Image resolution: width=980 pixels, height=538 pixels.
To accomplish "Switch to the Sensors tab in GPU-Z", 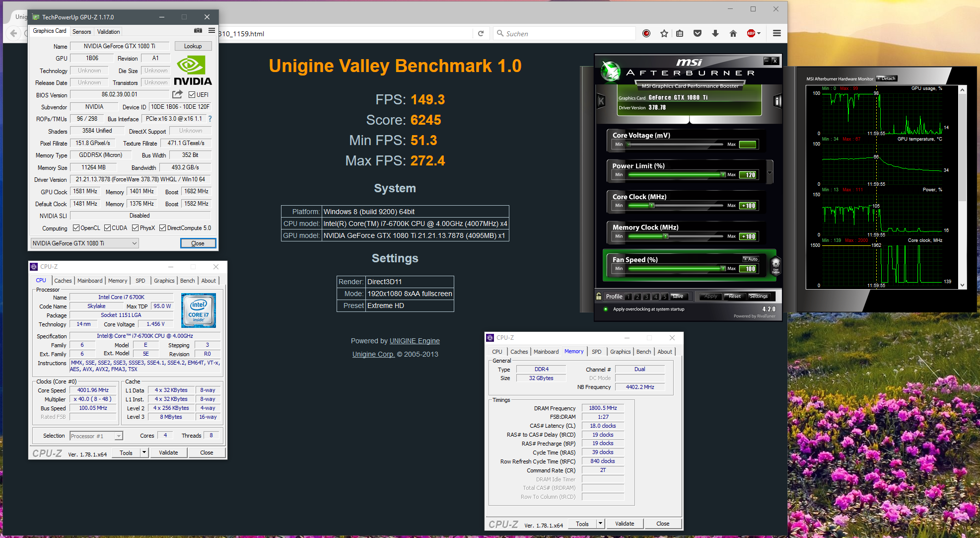I will tap(82, 31).
